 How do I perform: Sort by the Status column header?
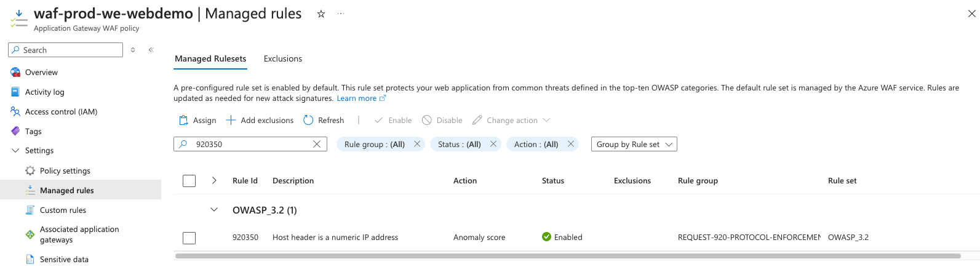pyautogui.click(x=553, y=180)
